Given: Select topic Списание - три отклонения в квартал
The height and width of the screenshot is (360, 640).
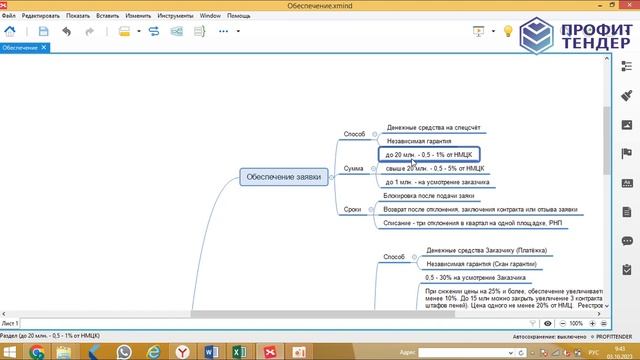Looking at the screenshot, I should pyautogui.click(x=472, y=223).
